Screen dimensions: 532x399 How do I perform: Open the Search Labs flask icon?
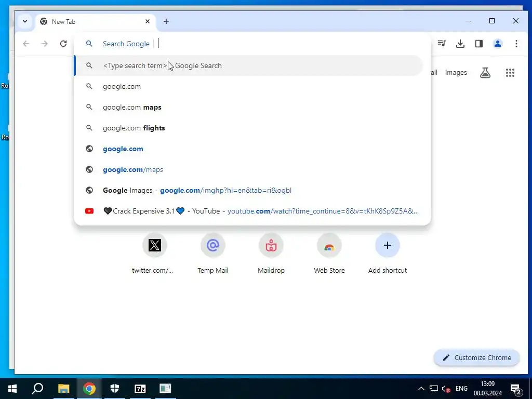click(485, 73)
